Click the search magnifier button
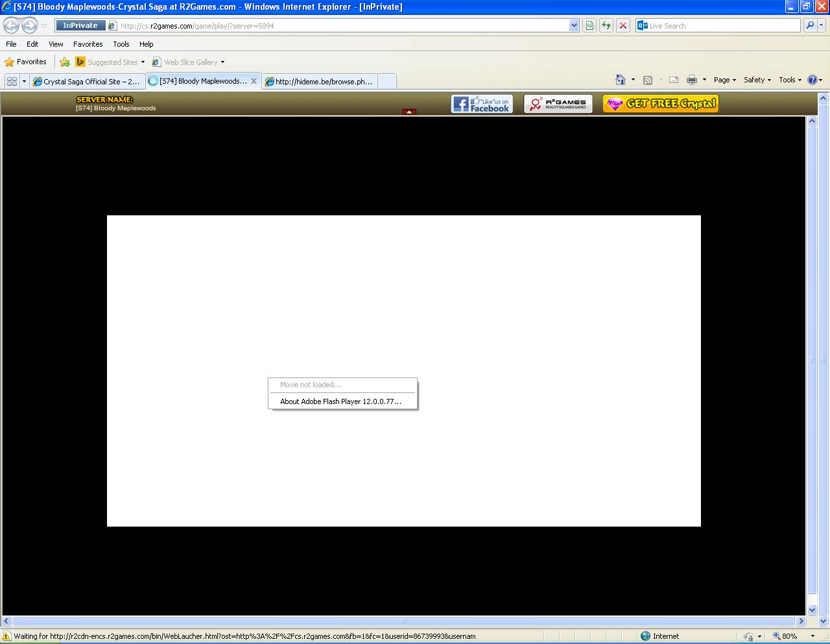 pyautogui.click(x=809, y=25)
